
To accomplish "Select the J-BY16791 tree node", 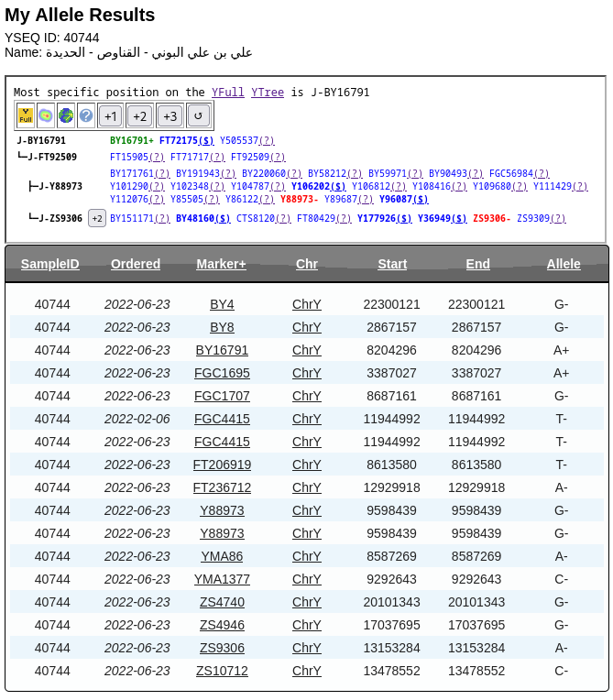I will click(x=41, y=140).
